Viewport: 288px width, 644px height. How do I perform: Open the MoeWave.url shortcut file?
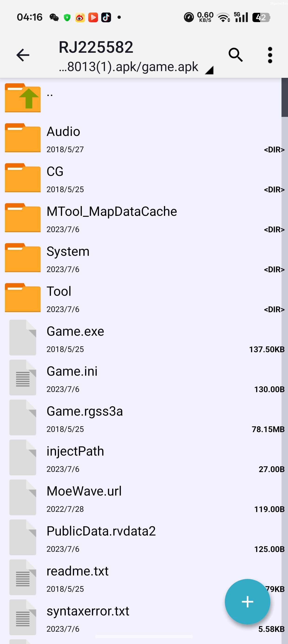click(84, 491)
